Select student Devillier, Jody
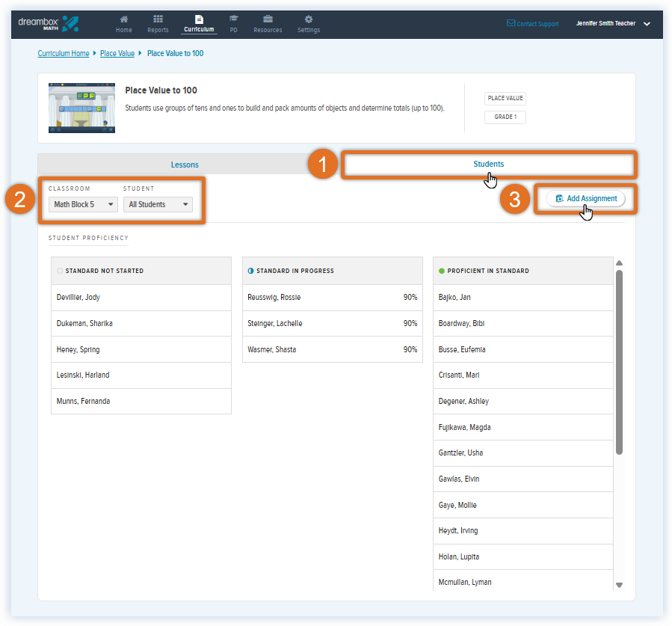672x626 pixels. 141,298
